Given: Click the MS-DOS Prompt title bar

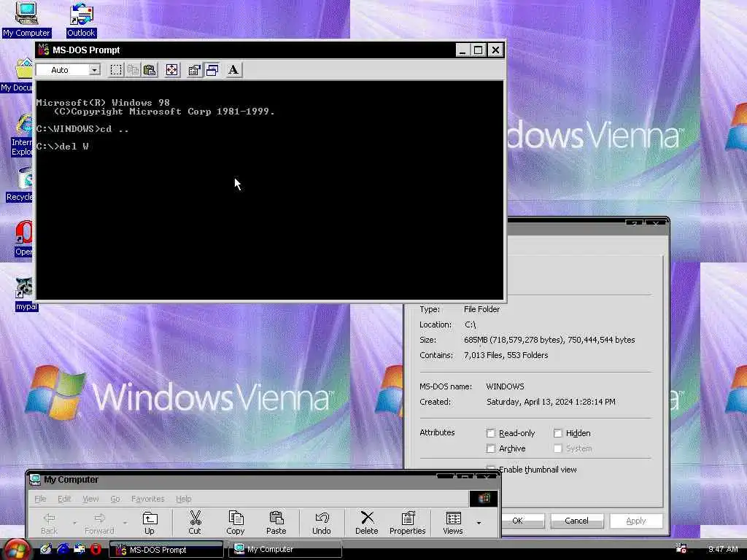Looking at the screenshot, I should [245, 50].
